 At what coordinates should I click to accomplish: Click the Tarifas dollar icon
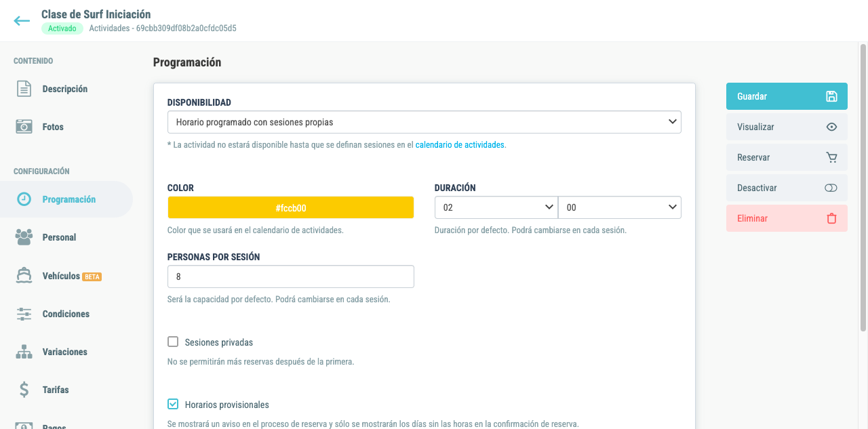click(24, 390)
